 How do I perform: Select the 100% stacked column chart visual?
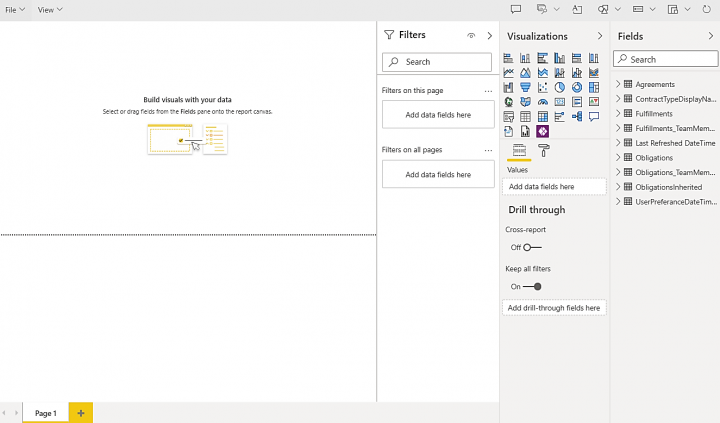(x=594, y=58)
